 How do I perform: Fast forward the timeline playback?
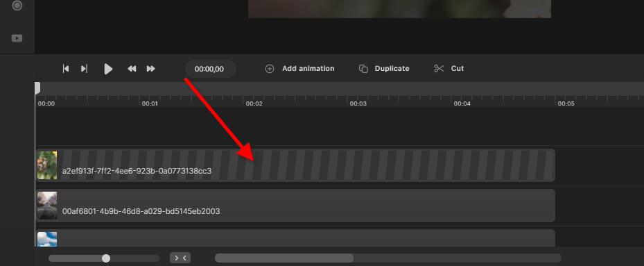click(x=150, y=69)
